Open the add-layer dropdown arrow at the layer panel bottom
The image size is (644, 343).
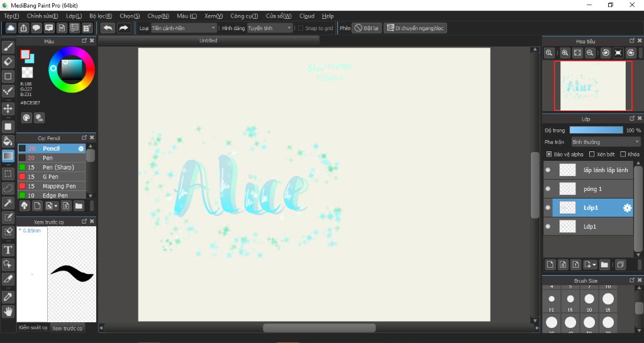594,265
